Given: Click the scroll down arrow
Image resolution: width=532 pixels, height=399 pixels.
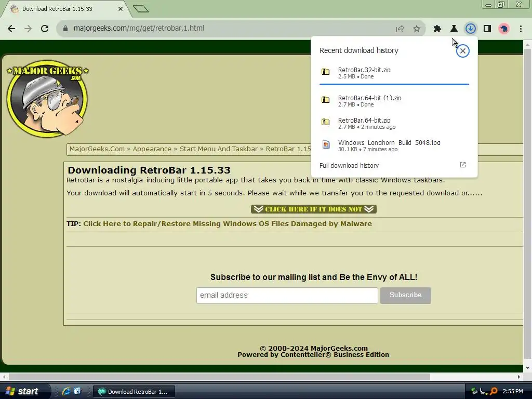Looking at the screenshot, I should point(527,368).
